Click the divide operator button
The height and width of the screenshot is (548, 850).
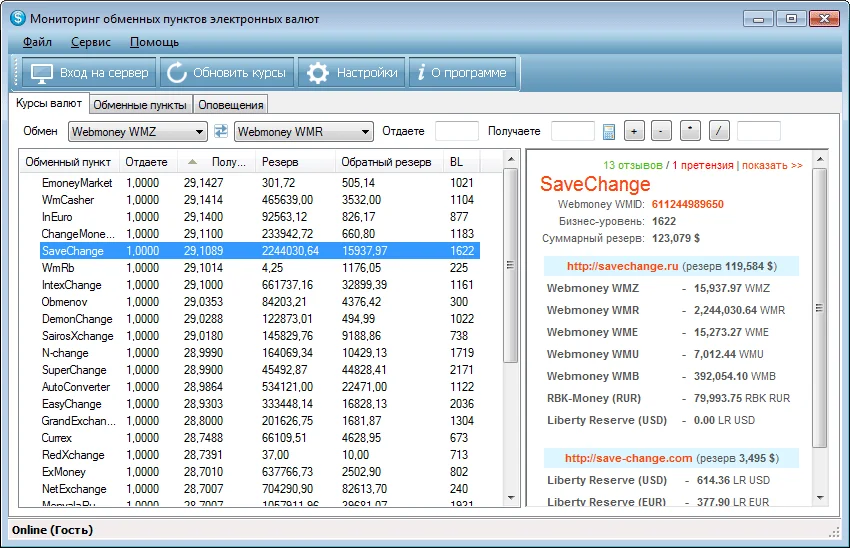(719, 131)
